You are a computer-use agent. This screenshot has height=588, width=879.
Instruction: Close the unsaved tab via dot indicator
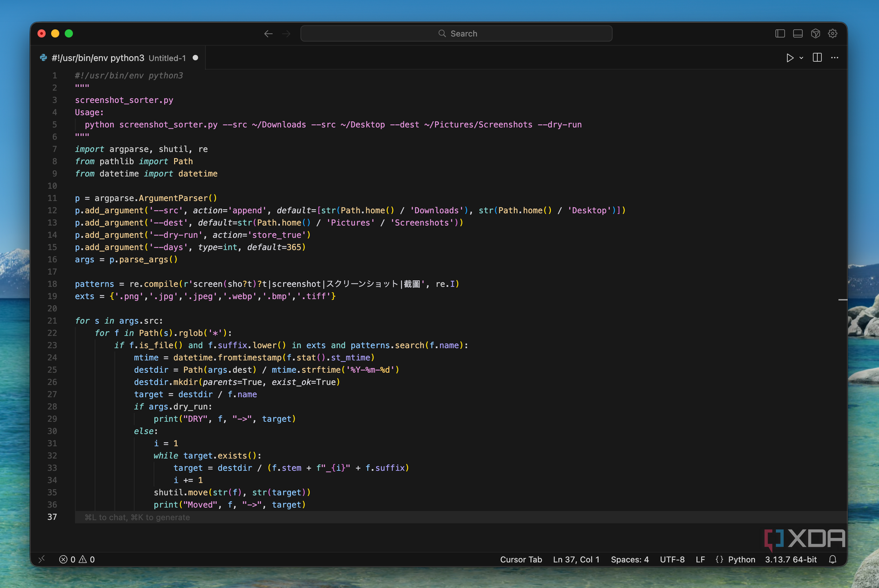[x=196, y=58]
